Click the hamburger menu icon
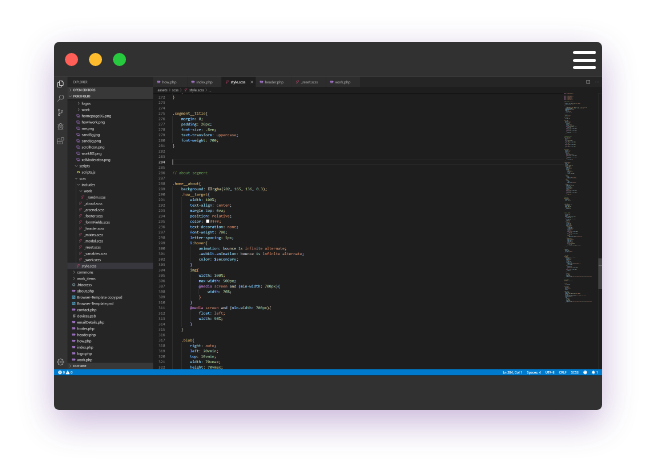 pyautogui.click(x=584, y=60)
